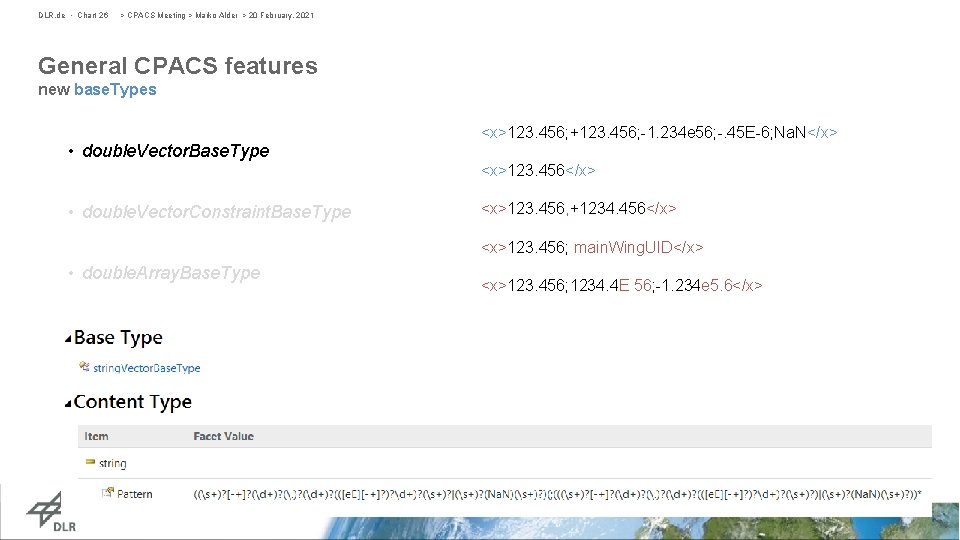Screen dimensions: 960x540
Task: Select the string row in the table
Action: tap(505, 463)
